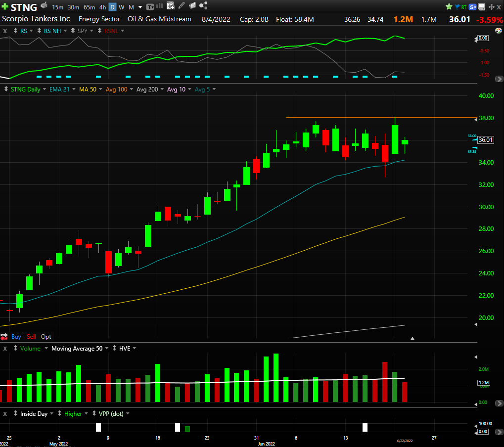
Task: Close the Volume pane with its X
Action: click(x=5, y=349)
